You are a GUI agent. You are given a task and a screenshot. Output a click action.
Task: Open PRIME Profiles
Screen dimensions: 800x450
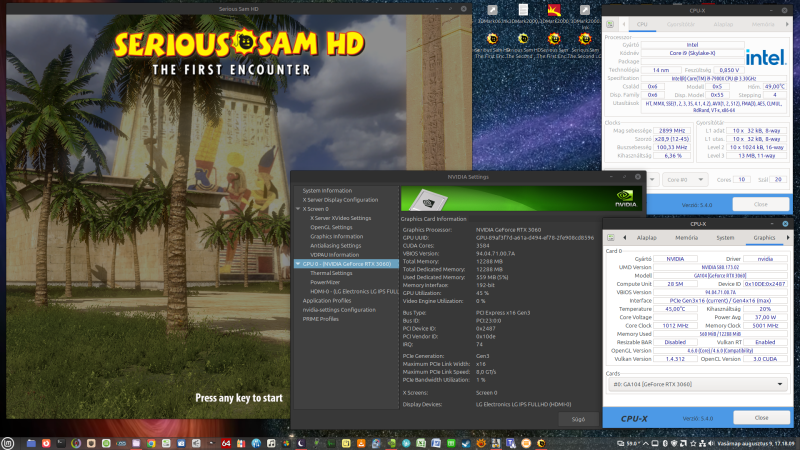click(x=320, y=319)
